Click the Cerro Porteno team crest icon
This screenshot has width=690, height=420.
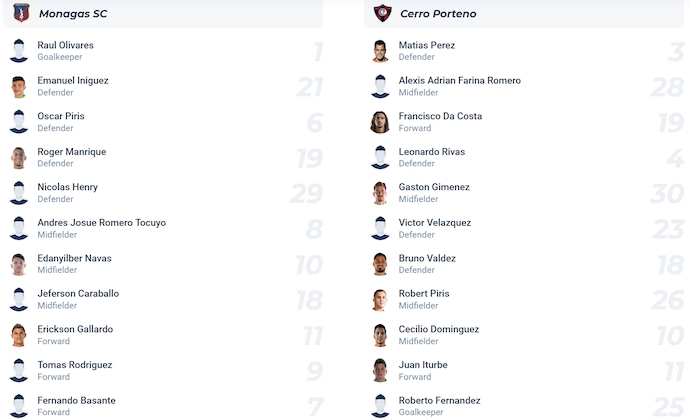click(381, 13)
